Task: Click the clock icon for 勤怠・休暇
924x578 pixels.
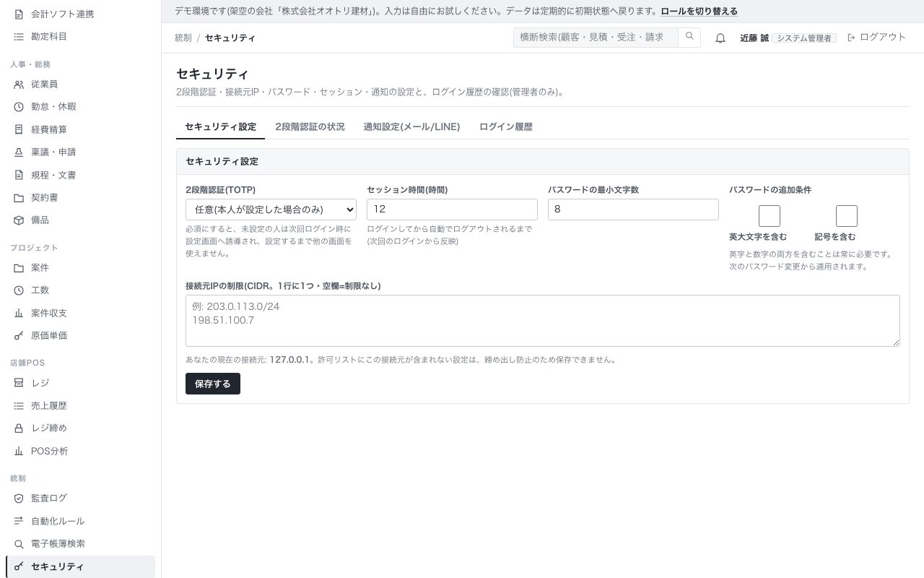Action: pos(19,107)
